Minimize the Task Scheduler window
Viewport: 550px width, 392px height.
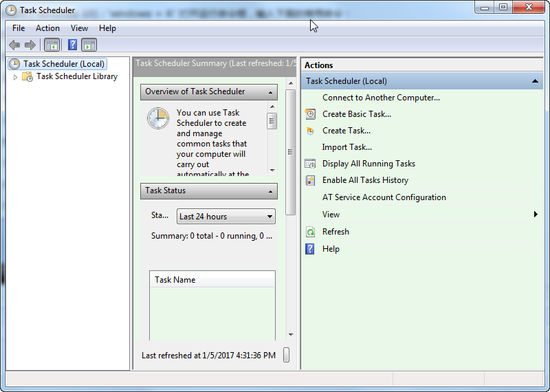[485, 7]
